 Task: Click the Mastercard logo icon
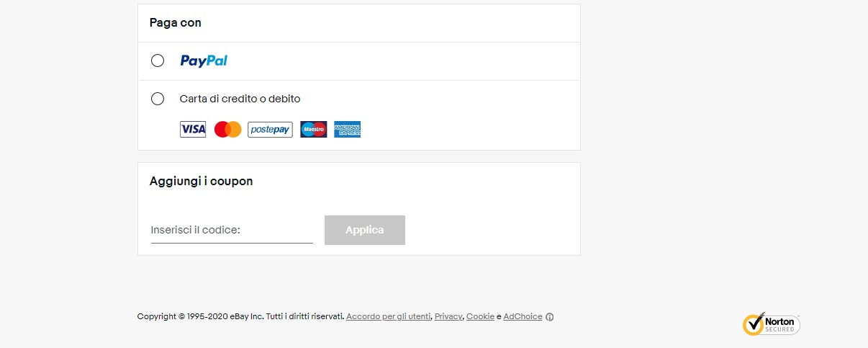(x=227, y=130)
